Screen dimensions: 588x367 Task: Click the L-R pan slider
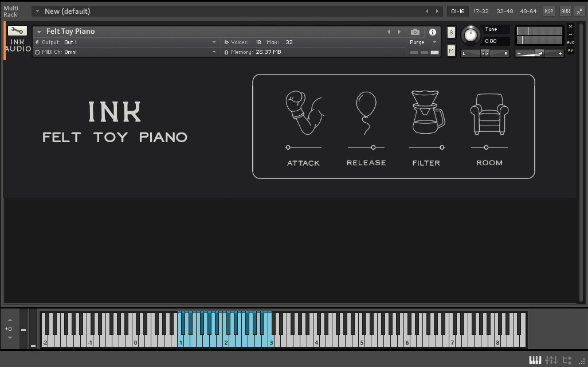[485, 54]
